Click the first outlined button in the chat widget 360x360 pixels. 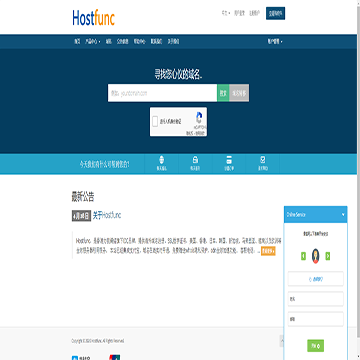(x=315, y=279)
